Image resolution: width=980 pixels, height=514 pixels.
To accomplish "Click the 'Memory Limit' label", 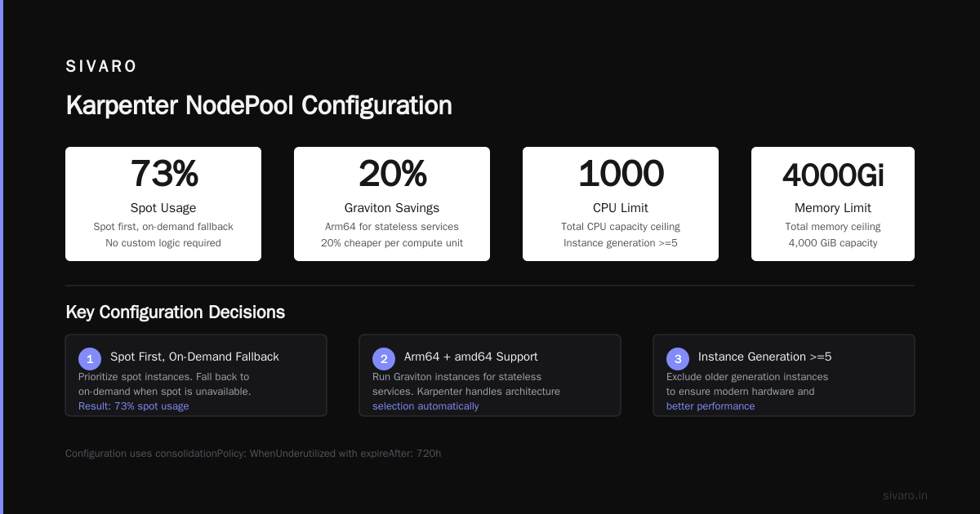I will coord(833,208).
